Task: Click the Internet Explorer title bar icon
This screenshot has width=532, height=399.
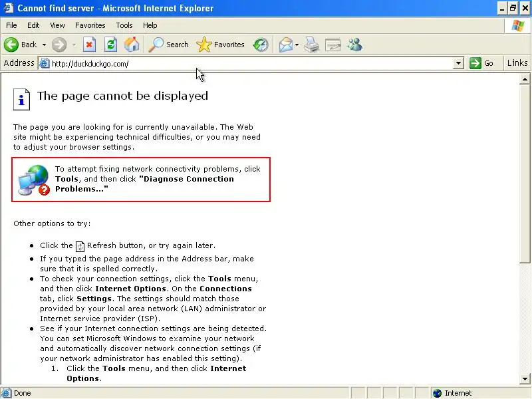Action: pyautogui.click(x=8, y=8)
